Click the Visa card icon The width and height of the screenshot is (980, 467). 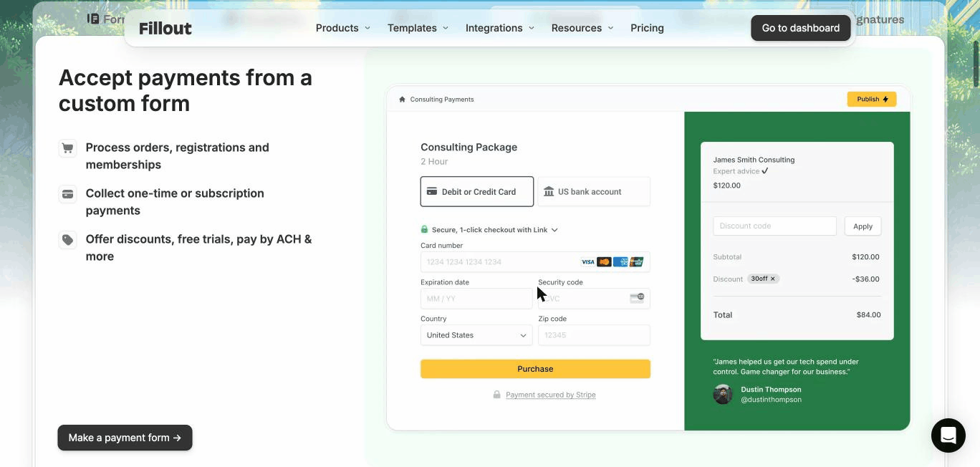(x=587, y=262)
